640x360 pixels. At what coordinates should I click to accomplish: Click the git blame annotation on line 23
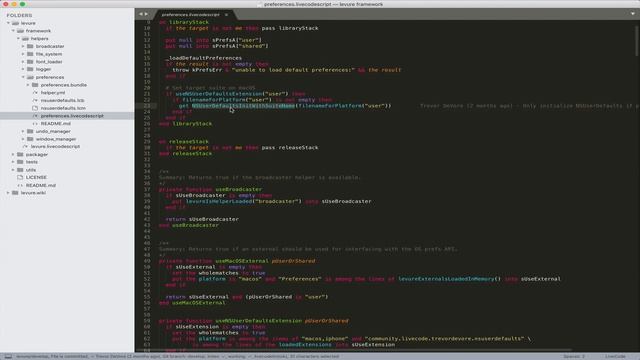pyautogui.click(x=529, y=106)
